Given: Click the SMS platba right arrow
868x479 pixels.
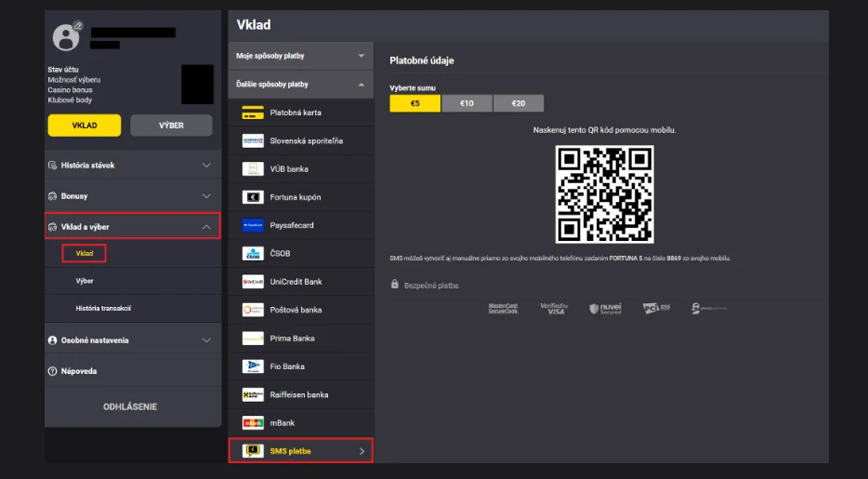Looking at the screenshot, I should click(x=362, y=451).
